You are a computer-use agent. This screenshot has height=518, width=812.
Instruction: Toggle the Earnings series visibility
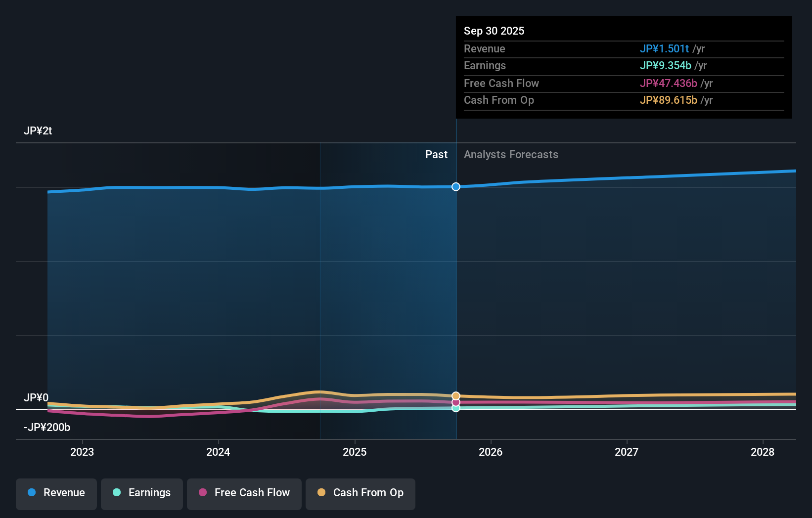142,493
